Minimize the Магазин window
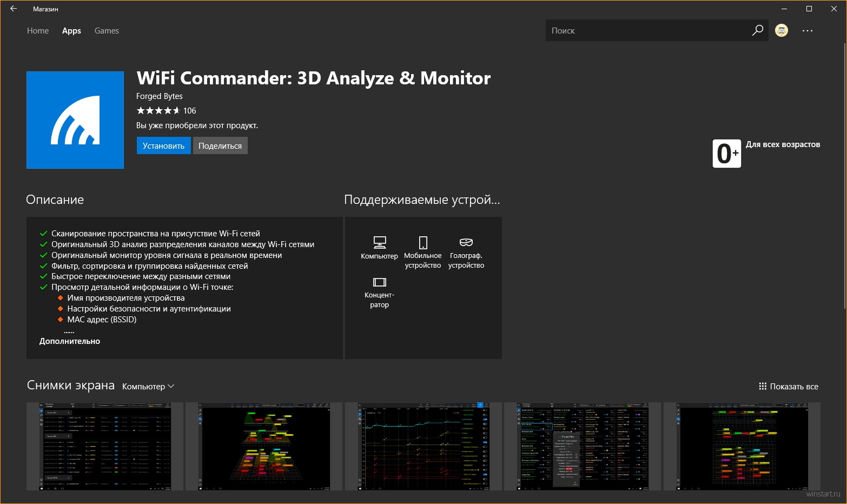The image size is (847, 504). pyautogui.click(x=784, y=9)
